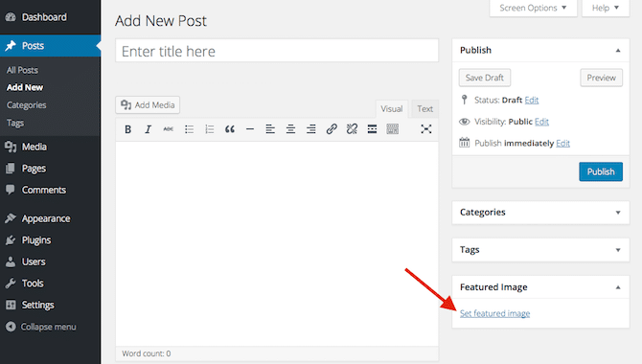Click Set featured image link

[x=494, y=313]
